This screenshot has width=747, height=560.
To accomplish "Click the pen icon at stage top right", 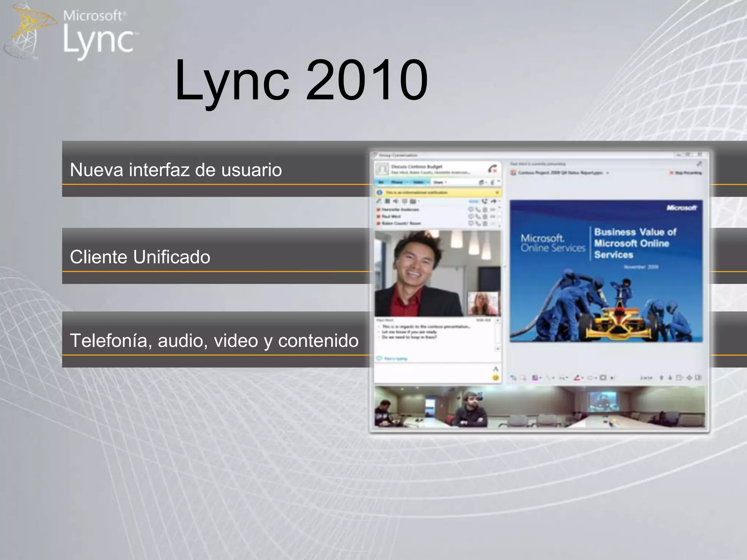I will coord(699,164).
